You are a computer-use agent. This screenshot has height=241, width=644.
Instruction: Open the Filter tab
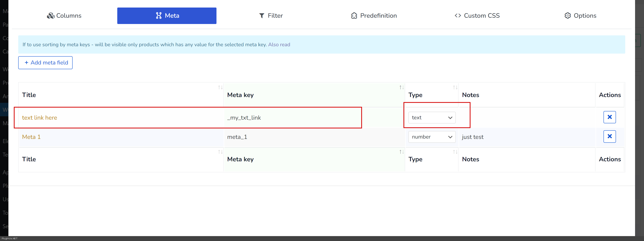(271, 16)
